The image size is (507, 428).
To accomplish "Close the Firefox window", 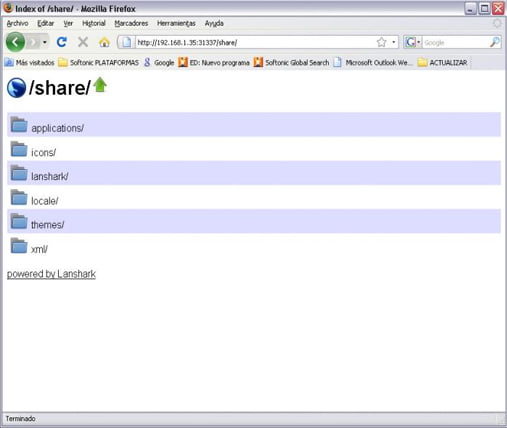I will coord(498,8).
